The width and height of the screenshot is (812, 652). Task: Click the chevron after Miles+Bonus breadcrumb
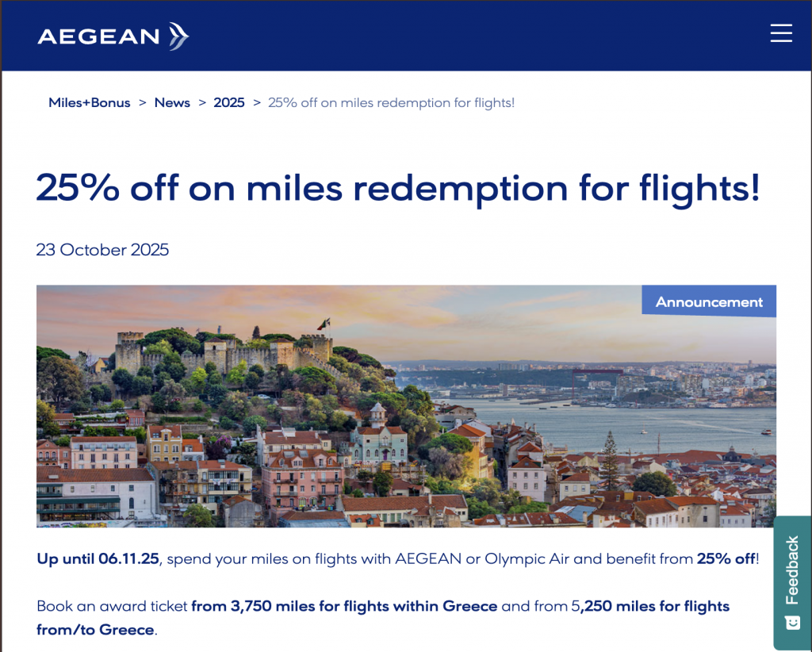tap(143, 102)
